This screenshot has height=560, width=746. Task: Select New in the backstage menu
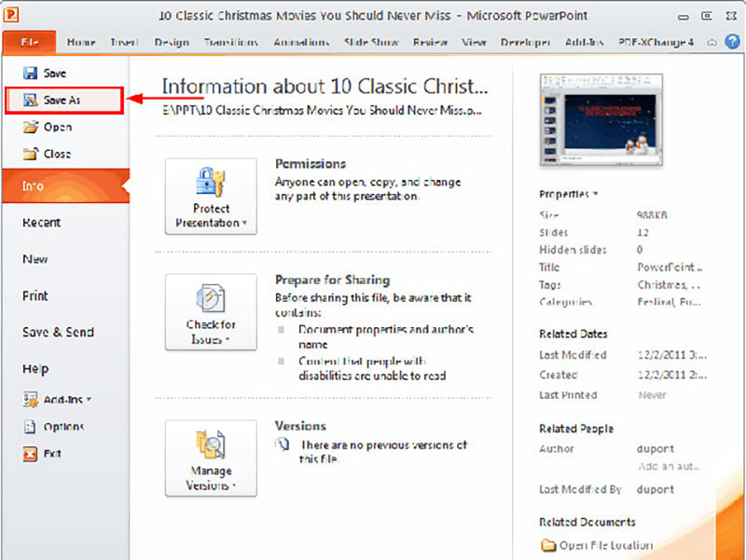click(x=35, y=259)
